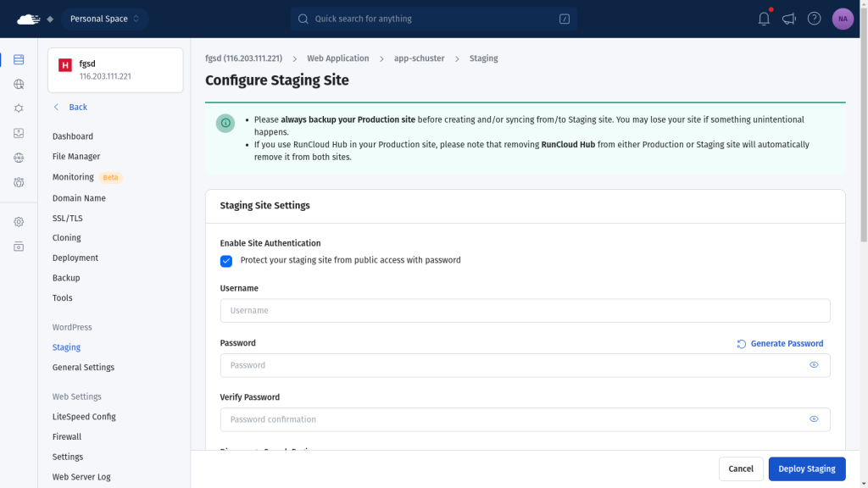
Task: Open the NA user avatar menu
Action: [x=843, y=19]
